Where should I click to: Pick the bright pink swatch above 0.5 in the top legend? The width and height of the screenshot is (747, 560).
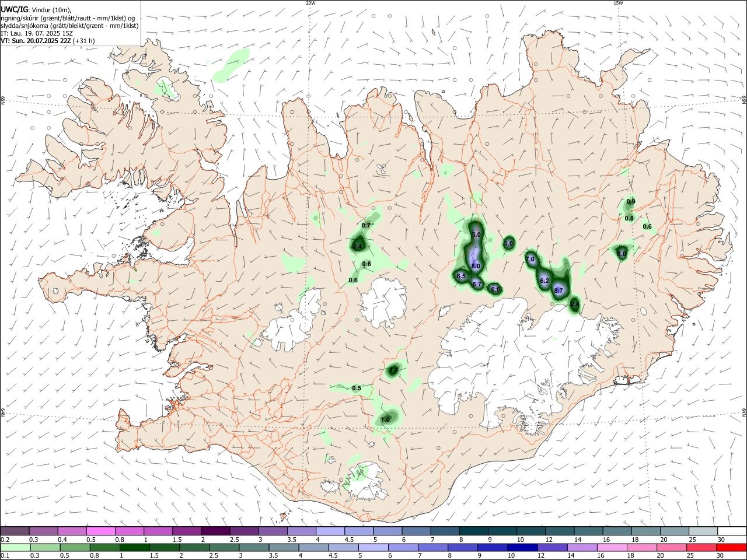pos(100,531)
